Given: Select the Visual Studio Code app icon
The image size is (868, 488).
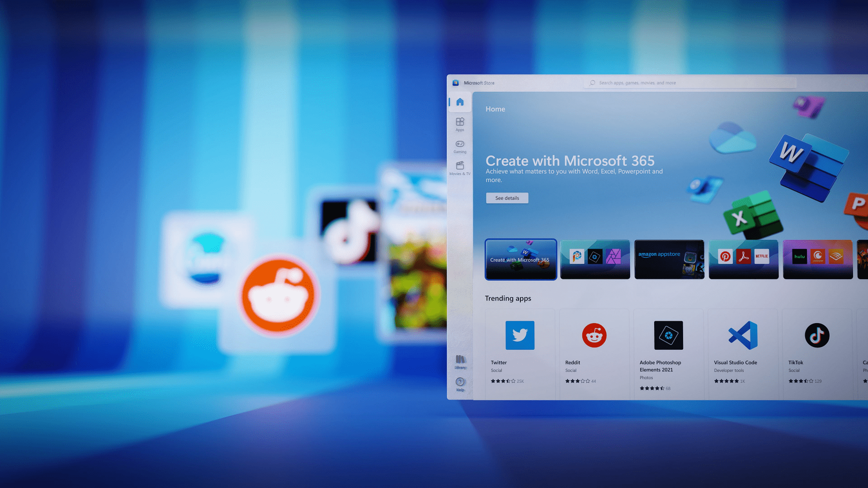Looking at the screenshot, I should click(x=743, y=335).
